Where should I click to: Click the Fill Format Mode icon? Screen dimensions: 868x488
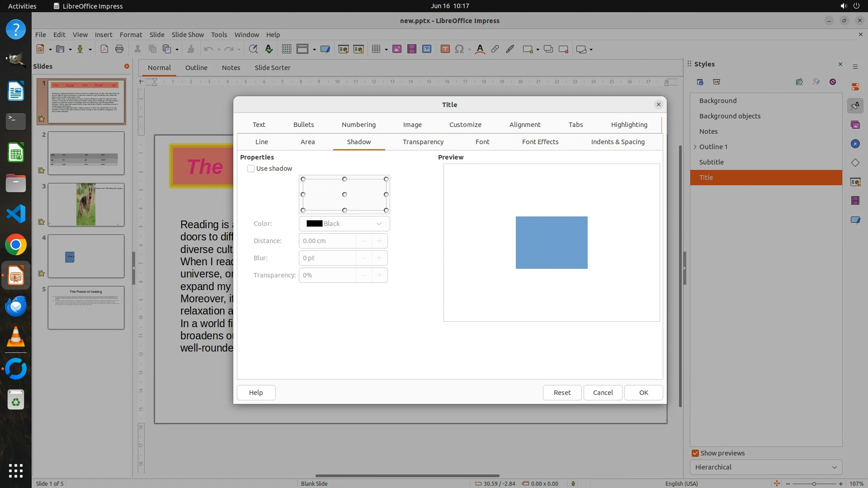[799, 82]
